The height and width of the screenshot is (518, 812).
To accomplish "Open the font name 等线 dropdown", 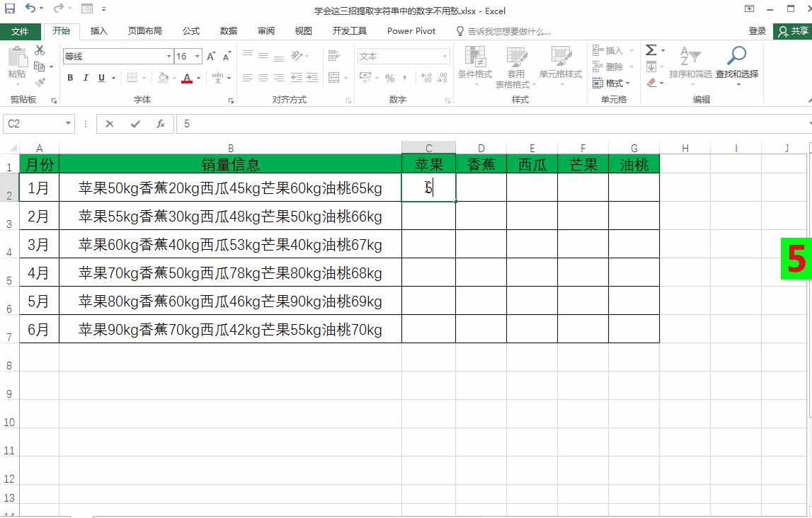I will click(168, 56).
